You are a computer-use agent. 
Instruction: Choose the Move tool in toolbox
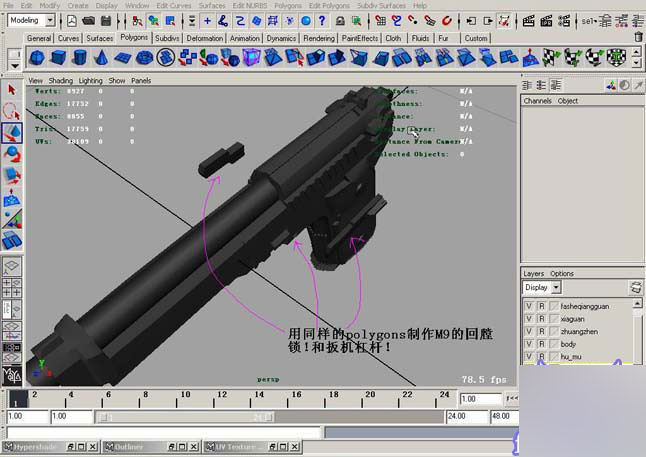click(12, 133)
